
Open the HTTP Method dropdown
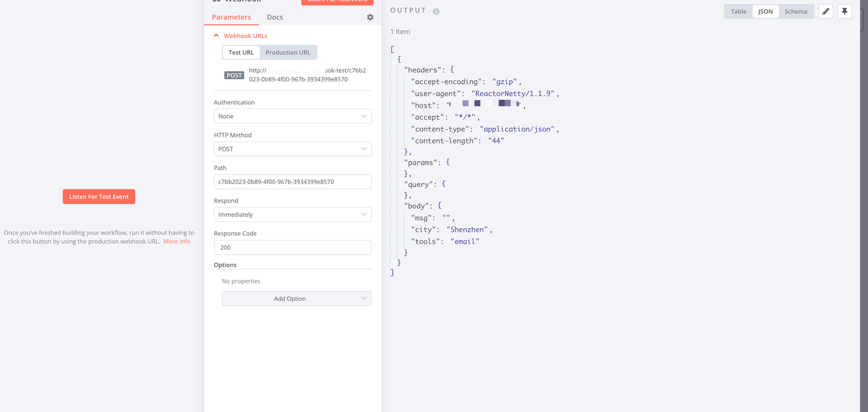[292, 149]
